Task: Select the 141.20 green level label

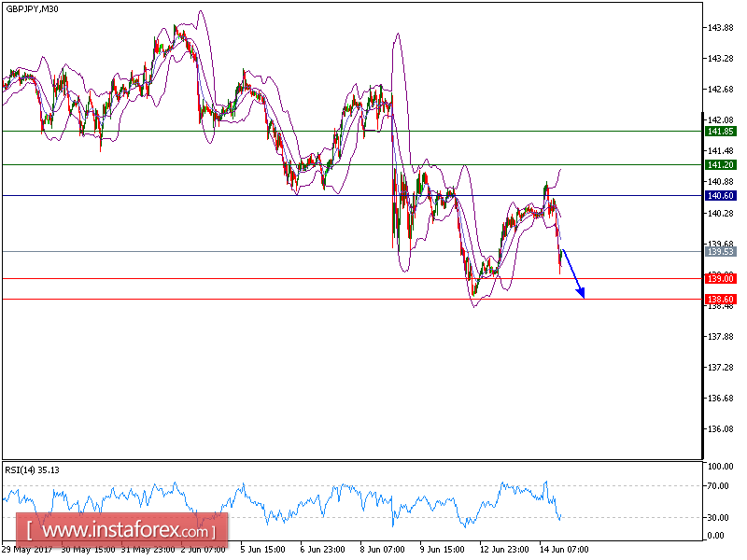Action: click(720, 165)
